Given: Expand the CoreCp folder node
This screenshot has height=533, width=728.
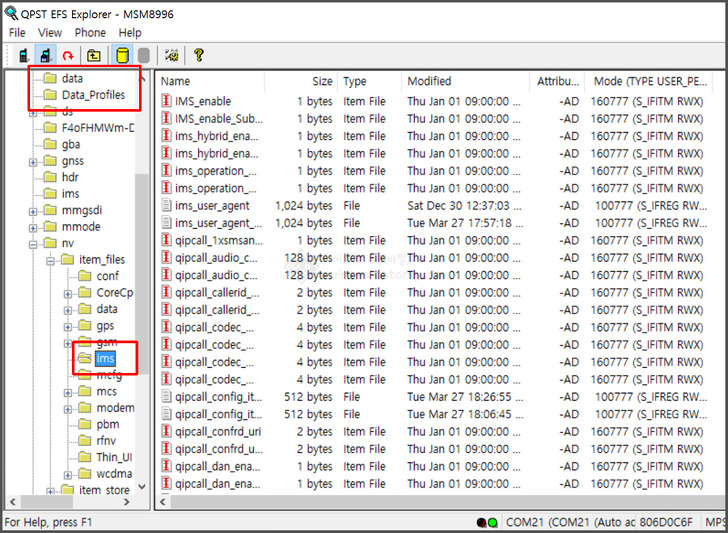Looking at the screenshot, I should pyautogui.click(x=68, y=293).
